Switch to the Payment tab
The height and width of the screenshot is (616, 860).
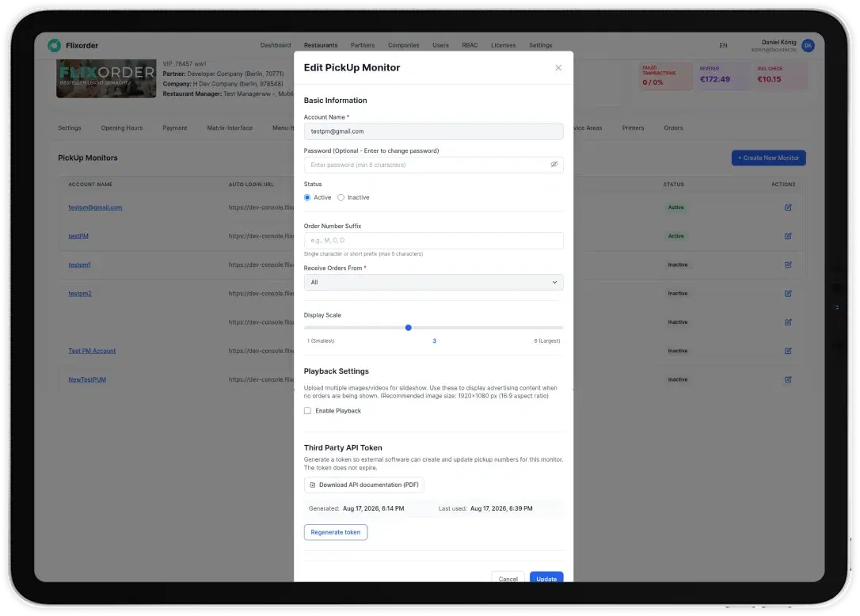click(x=174, y=127)
